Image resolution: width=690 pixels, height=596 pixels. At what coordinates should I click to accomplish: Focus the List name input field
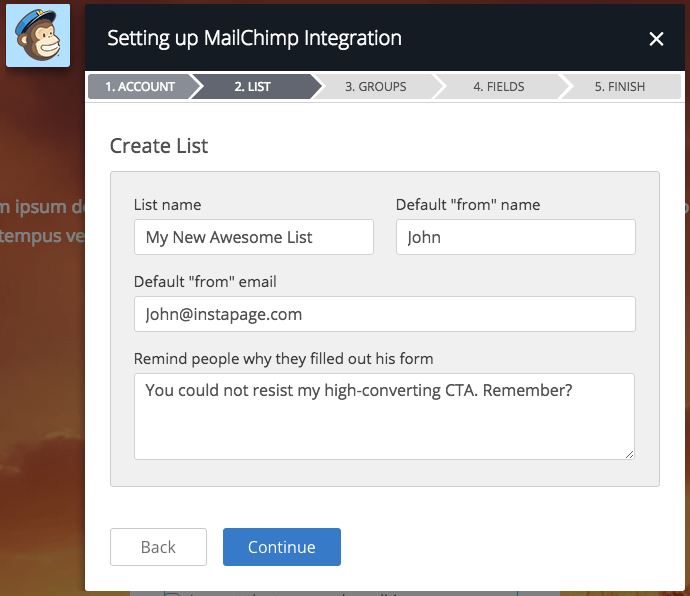(254, 237)
